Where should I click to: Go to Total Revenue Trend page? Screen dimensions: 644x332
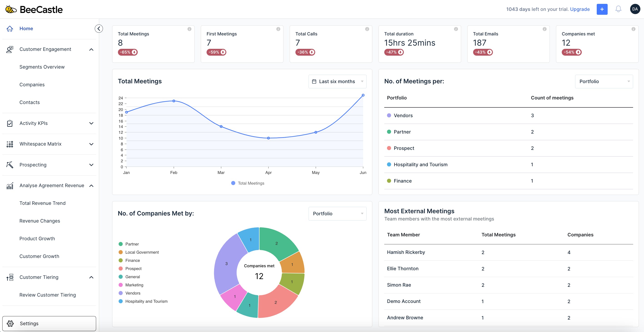(x=42, y=203)
